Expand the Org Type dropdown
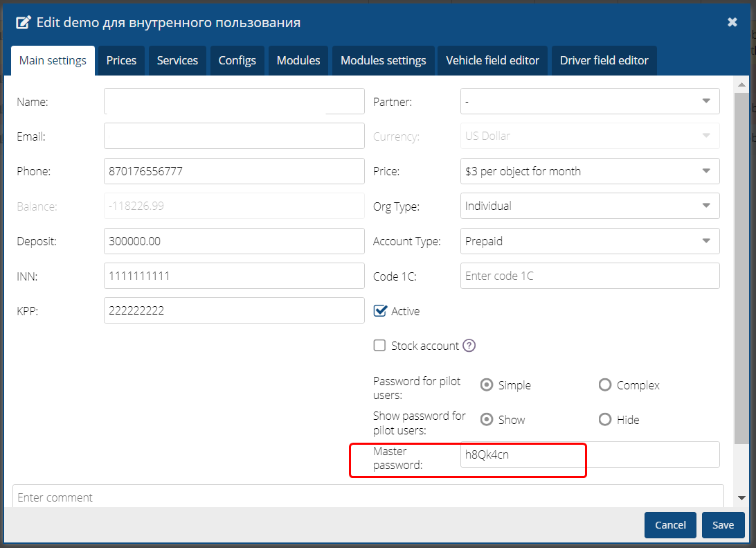This screenshot has height=548, width=756. 589,206
